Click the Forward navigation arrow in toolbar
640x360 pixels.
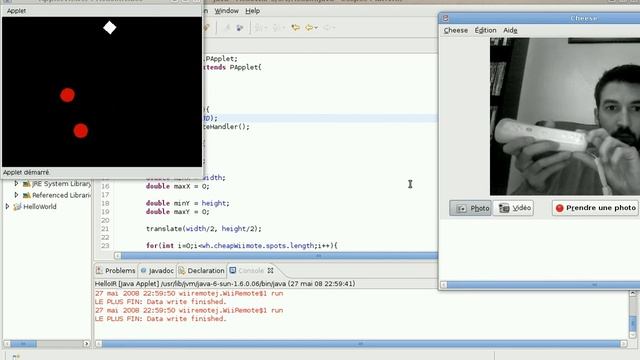[x=327, y=28]
